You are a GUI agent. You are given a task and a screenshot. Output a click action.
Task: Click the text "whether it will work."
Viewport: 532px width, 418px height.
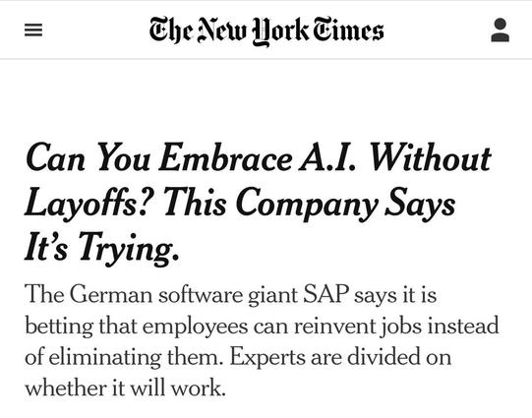pyautogui.click(x=125, y=388)
